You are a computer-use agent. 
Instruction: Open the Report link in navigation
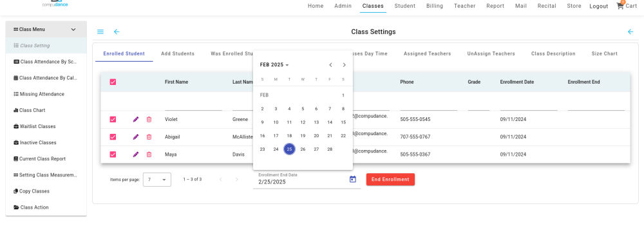(x=495, y=6)
